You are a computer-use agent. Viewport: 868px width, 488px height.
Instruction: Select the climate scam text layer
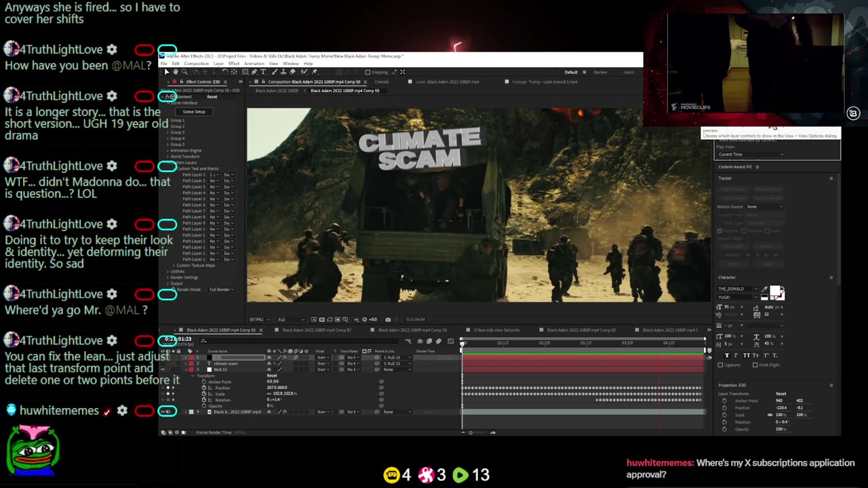pos(226,363)
